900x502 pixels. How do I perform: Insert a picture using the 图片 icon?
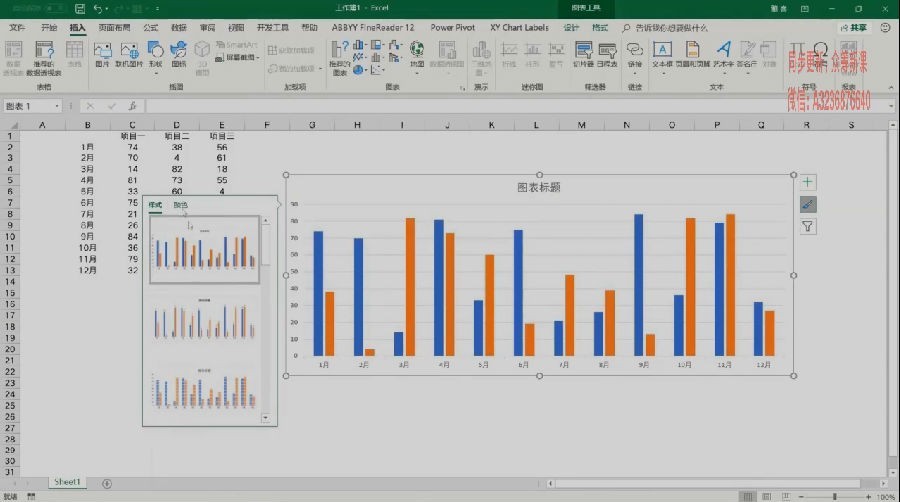click(103, 55)
